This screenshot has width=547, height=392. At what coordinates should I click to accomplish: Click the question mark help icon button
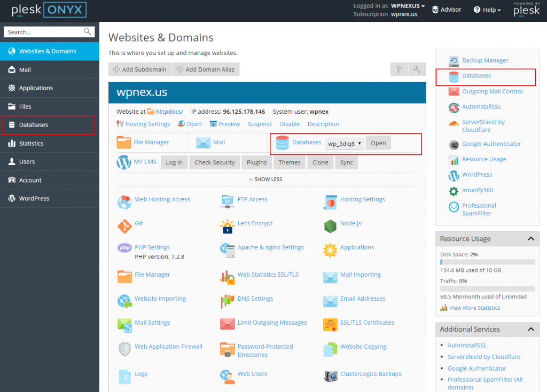(x=398, y=69)
